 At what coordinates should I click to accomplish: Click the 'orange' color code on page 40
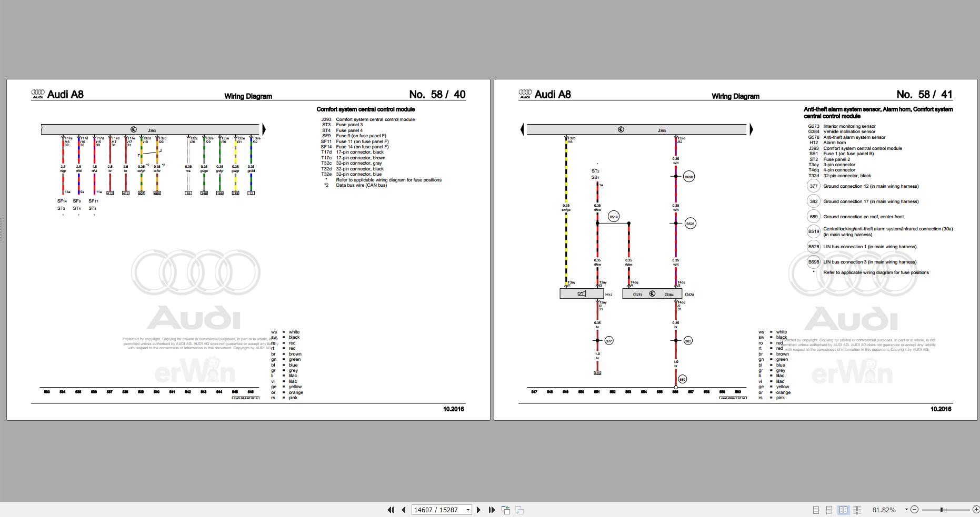click(296, 392)
